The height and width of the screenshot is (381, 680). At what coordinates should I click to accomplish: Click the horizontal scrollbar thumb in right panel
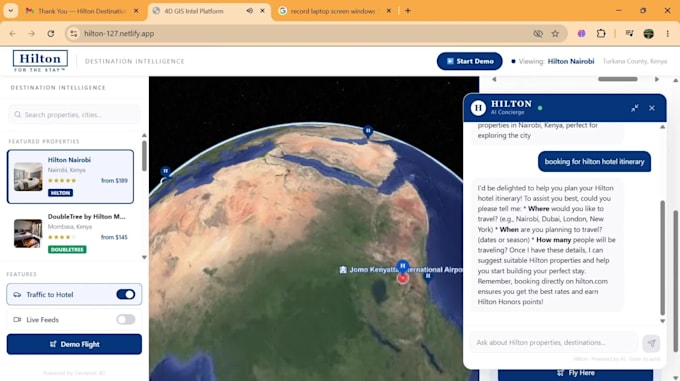618,79
